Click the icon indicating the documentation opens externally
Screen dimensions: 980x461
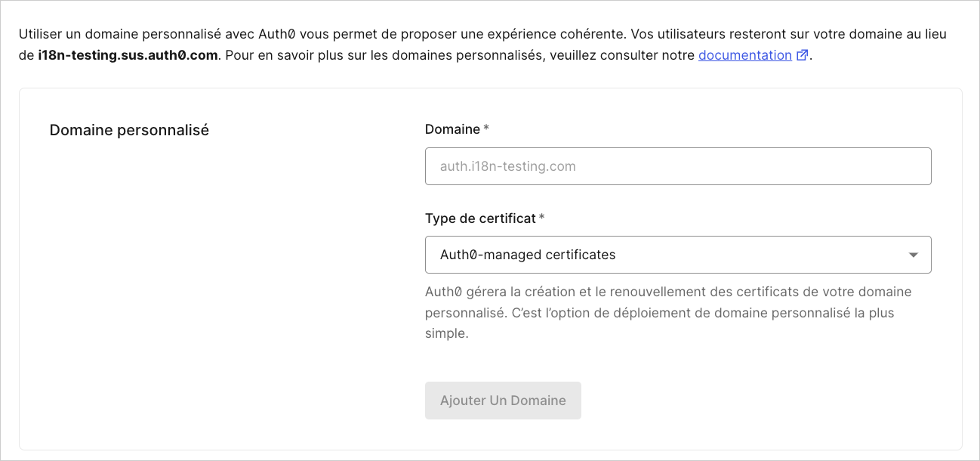(x=802, y=54)
